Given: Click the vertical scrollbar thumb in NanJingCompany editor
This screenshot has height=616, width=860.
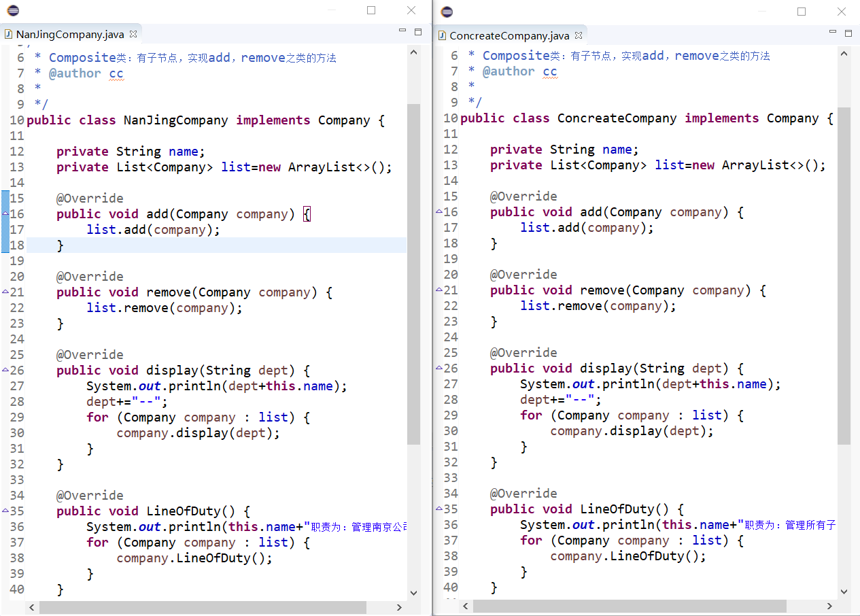Looking at the screenshot, I should [413, 274].
